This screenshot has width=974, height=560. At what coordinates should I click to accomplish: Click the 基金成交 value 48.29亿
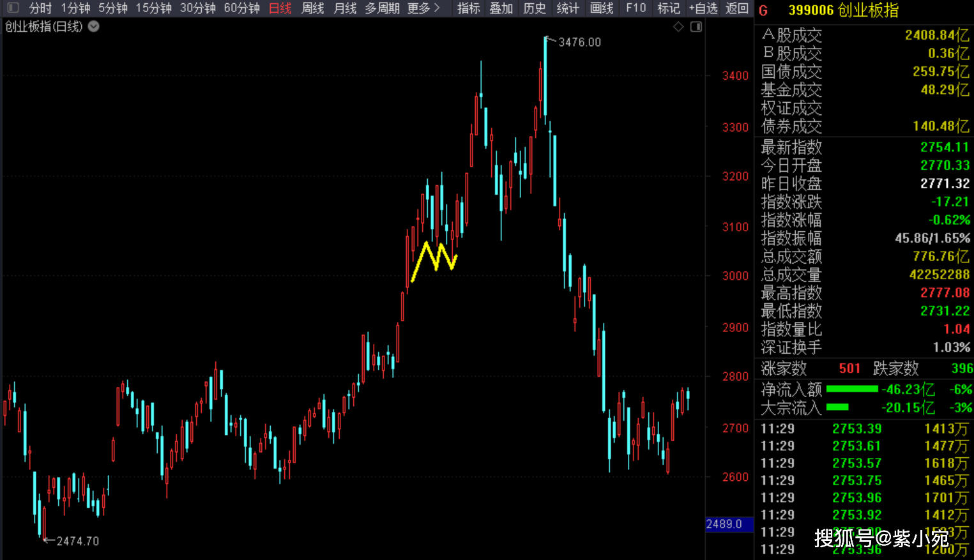[x=945, y=90]
